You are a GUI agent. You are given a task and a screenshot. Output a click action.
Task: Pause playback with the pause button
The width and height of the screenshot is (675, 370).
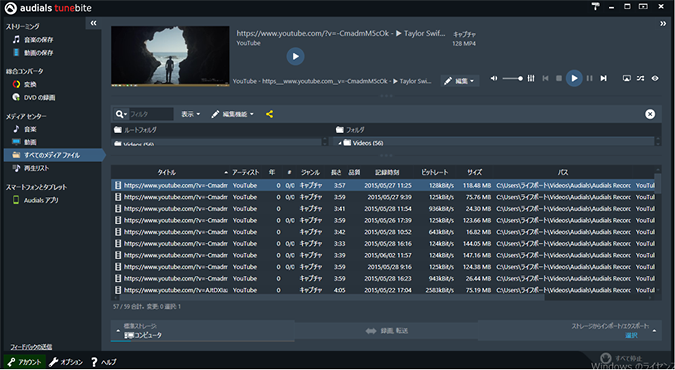[589, 78]
